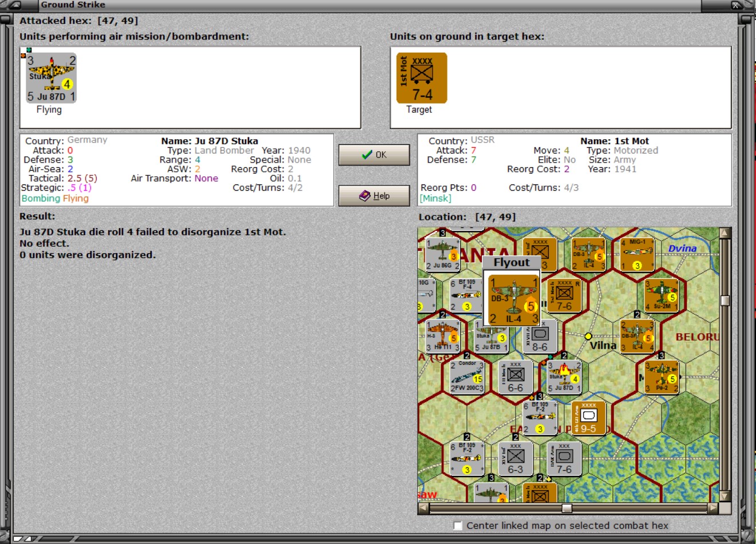The width and height of the screenshot is (756, 544).
Task: Select the DB-3F IL-4 bomber counter
Action: click(x=637, y=336)
